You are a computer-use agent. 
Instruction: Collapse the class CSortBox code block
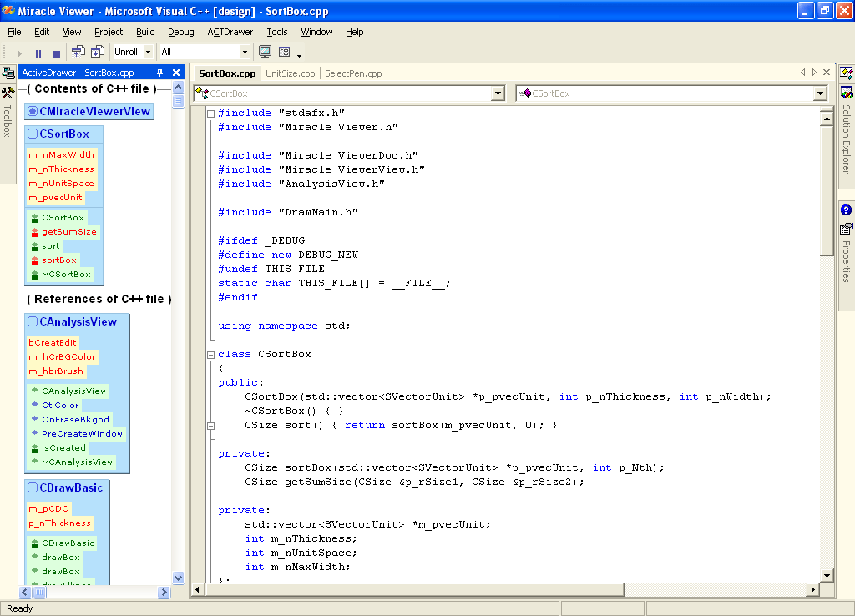[211, 355]
